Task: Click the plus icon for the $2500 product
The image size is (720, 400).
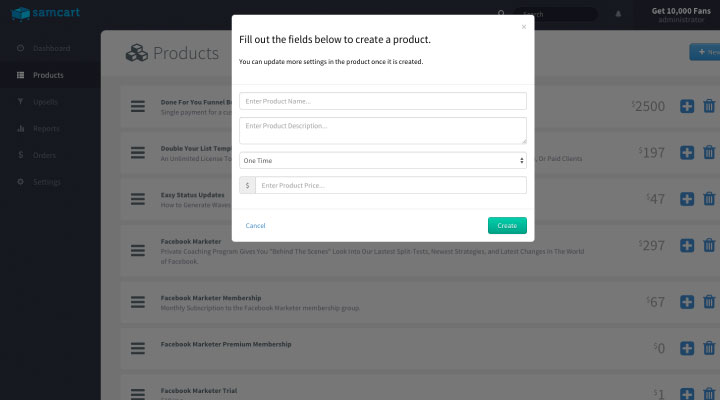Action: pyautogui.click(x=687, y=106)
